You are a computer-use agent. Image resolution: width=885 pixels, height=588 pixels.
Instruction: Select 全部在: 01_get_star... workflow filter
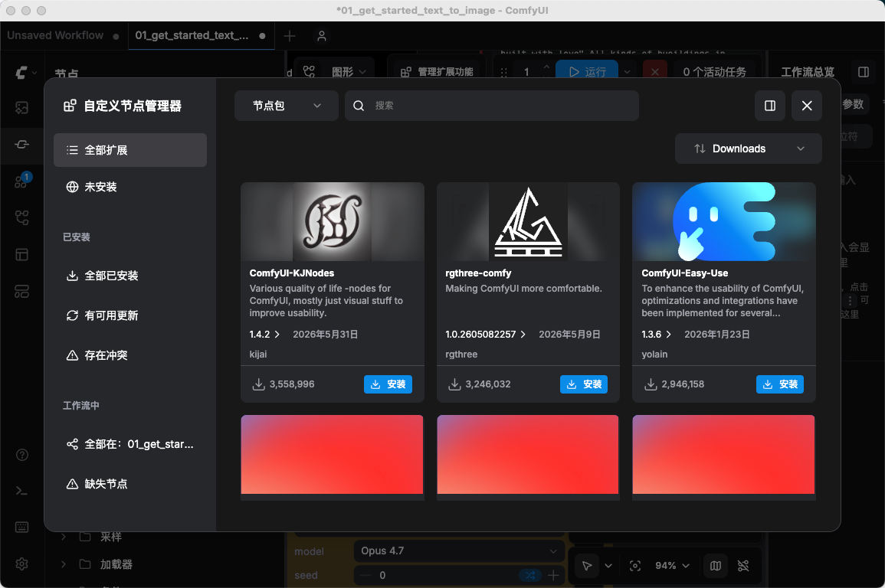(x=130, y=444)
